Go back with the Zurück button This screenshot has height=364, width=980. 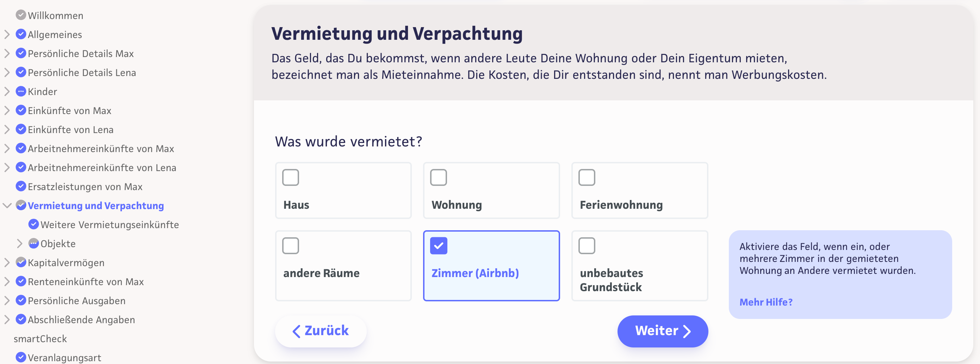(x=320, y=331)
